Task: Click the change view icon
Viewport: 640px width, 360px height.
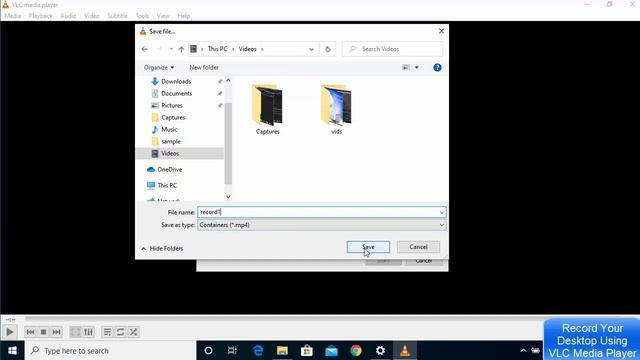Action: 406,67
